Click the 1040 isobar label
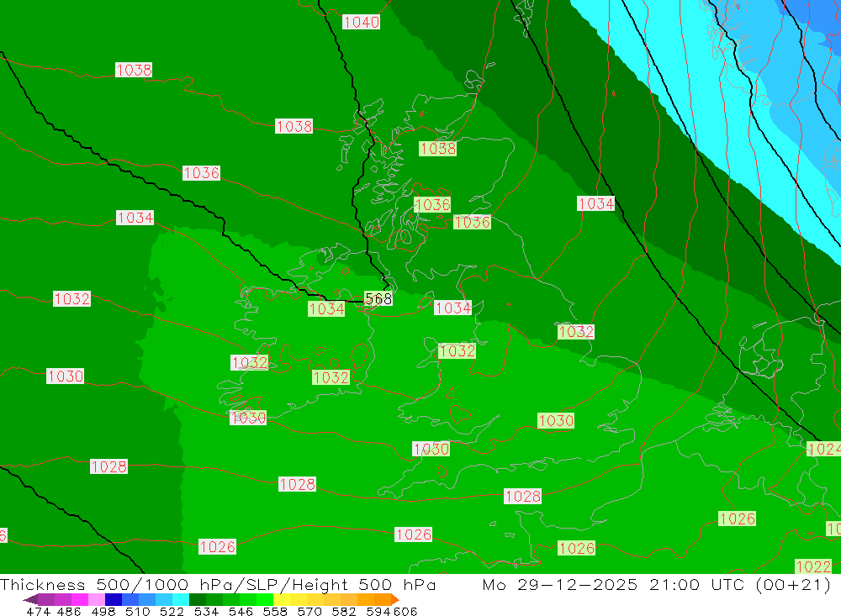Screen dimensions: 841x616 361,22
